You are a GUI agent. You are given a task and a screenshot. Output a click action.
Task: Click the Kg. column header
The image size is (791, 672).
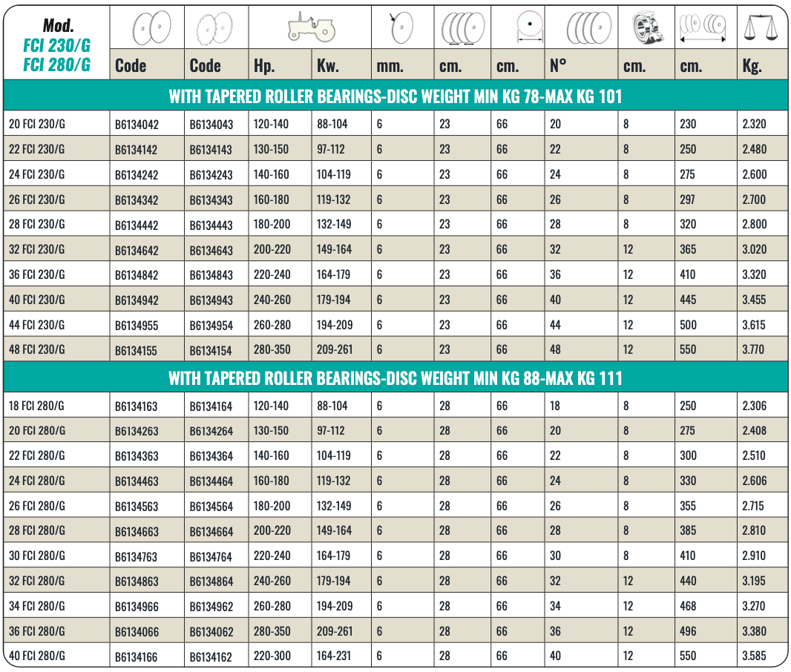click(x=752, y=66)
